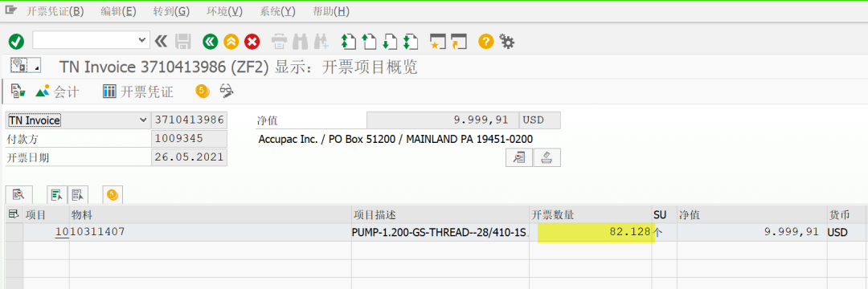Viewport: 868px width, 289px height.
Task: Click the 项目描述 column header
Action: tap(440, 214)
